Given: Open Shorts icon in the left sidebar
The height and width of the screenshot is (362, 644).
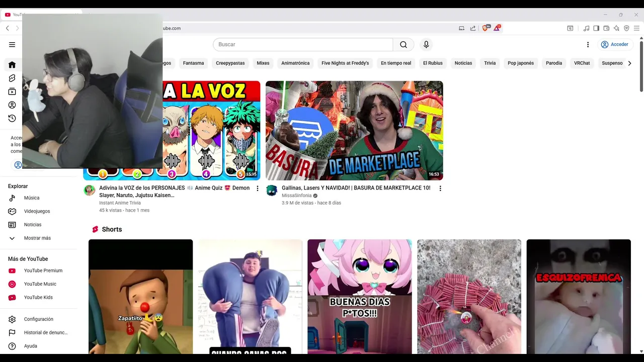Looking at the screenshot, I should click(12, 78).
